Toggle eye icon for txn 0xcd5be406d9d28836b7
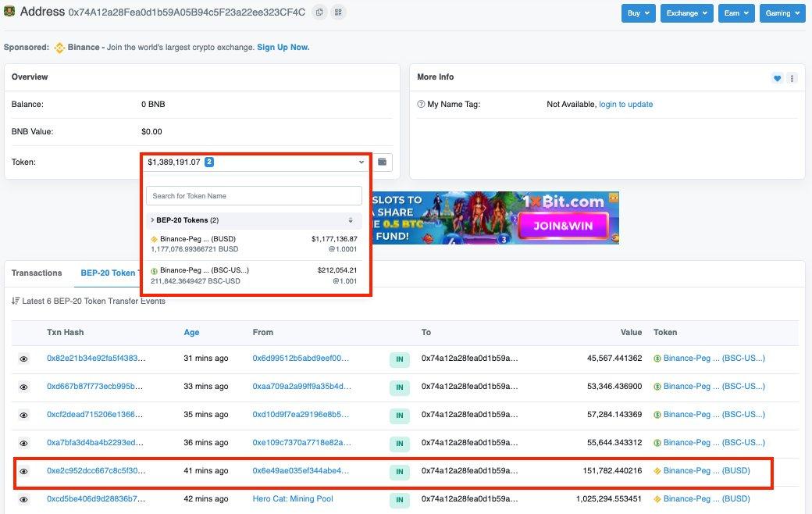The image size is (812, 514). coord(24,499)
